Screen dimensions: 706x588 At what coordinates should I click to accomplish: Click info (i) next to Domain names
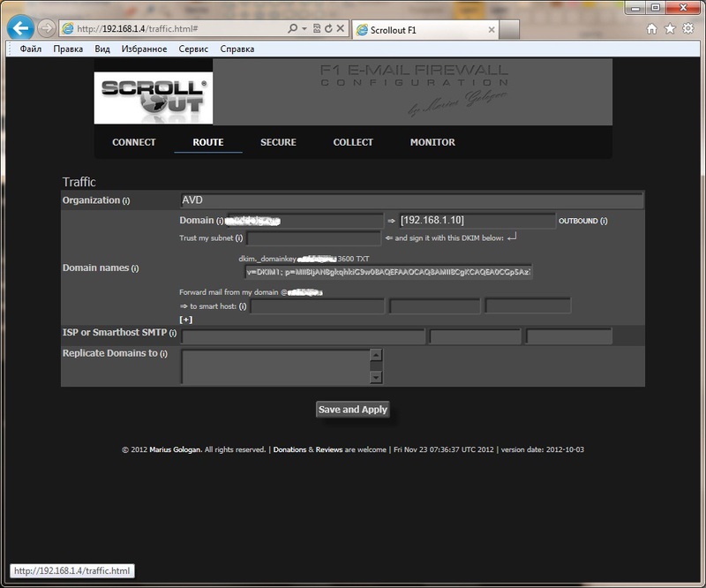(135, 268)
